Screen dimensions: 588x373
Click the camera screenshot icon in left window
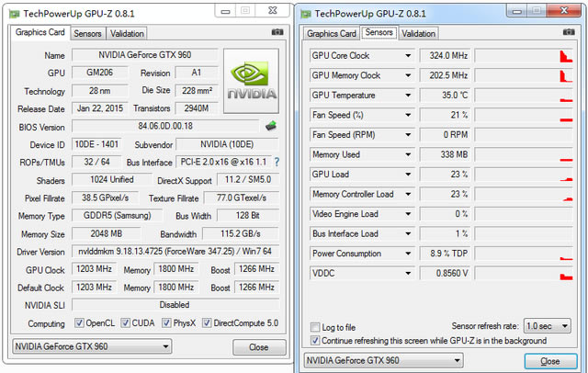tap(277, 32)
